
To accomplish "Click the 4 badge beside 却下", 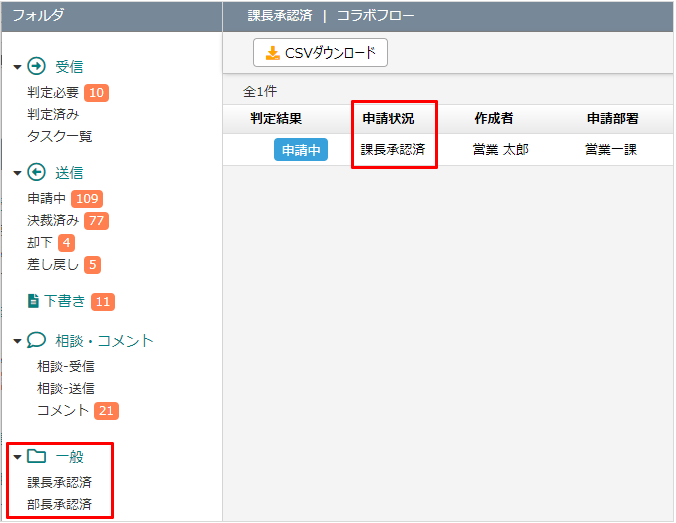I will pyautogui.click(x=66, y=243).
